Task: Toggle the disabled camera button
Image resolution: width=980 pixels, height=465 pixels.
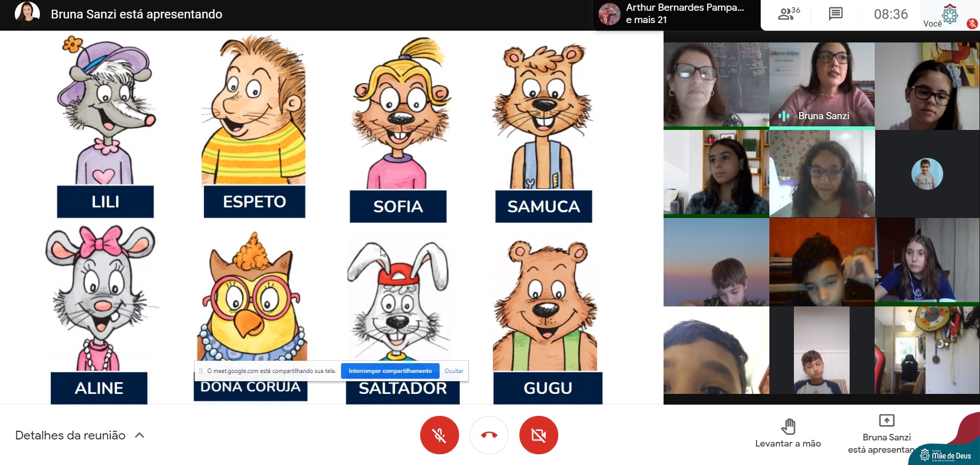Action: click(538, 435)
